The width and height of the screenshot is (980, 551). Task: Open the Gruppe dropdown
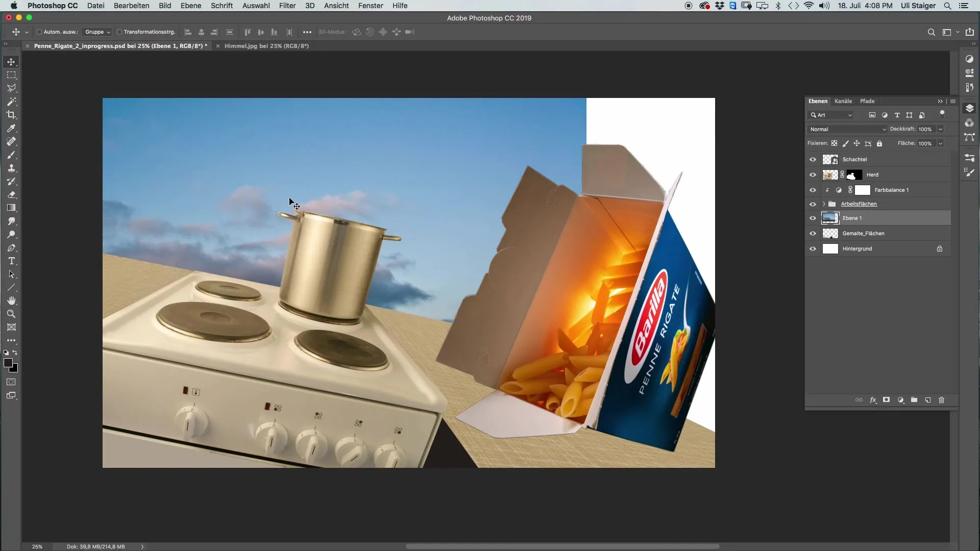[x=97, y=32]
